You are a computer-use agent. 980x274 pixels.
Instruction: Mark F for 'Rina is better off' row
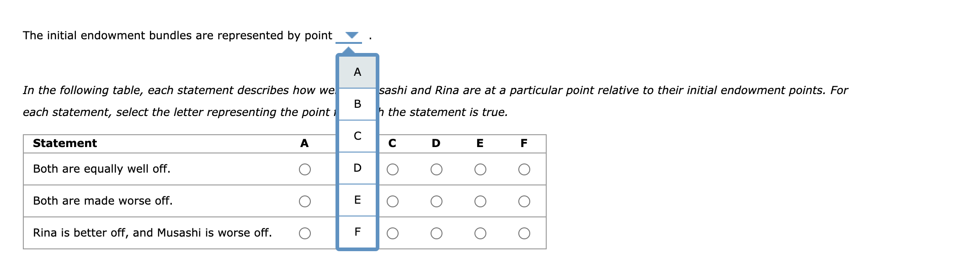[x=524, y=234]
